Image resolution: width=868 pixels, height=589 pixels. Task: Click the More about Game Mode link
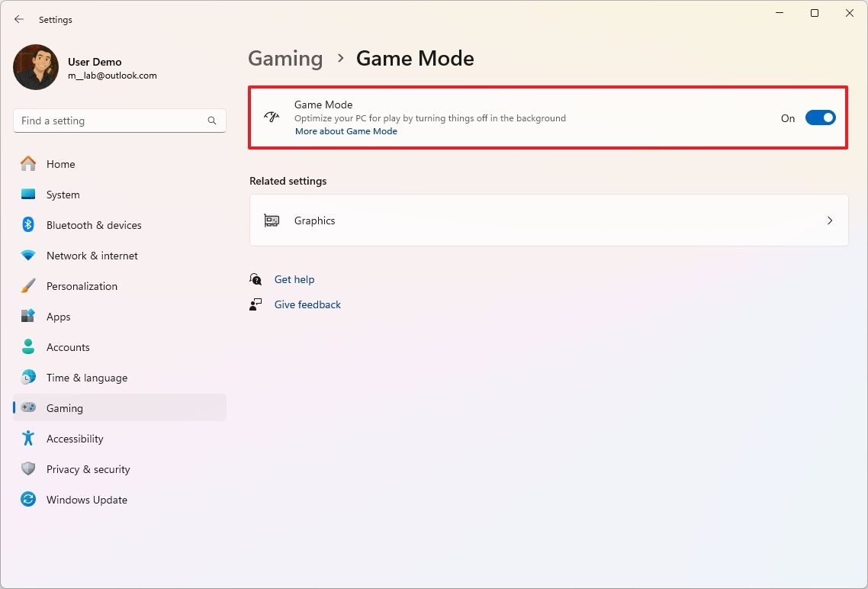pyautogui.click(x=346, y=131)
